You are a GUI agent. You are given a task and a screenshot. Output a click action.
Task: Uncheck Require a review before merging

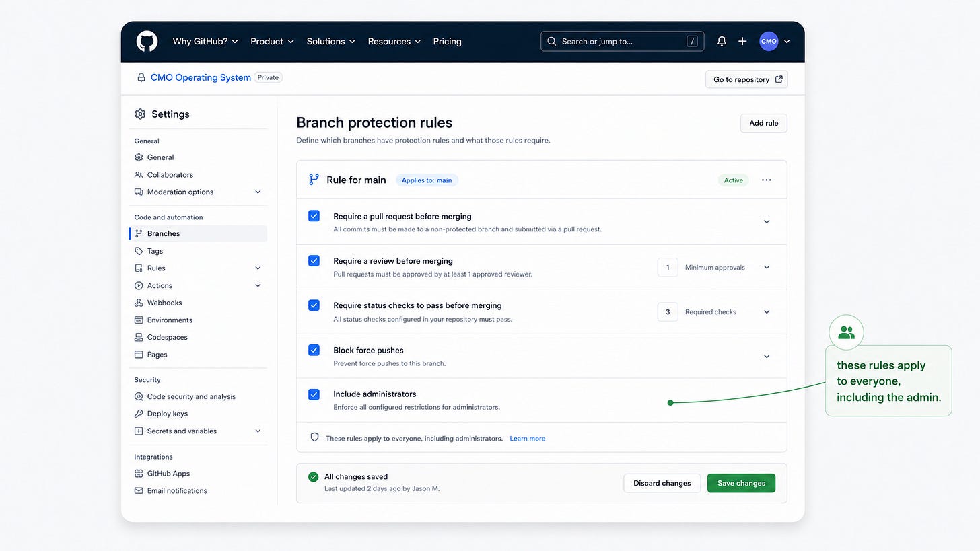pos(314,260)
